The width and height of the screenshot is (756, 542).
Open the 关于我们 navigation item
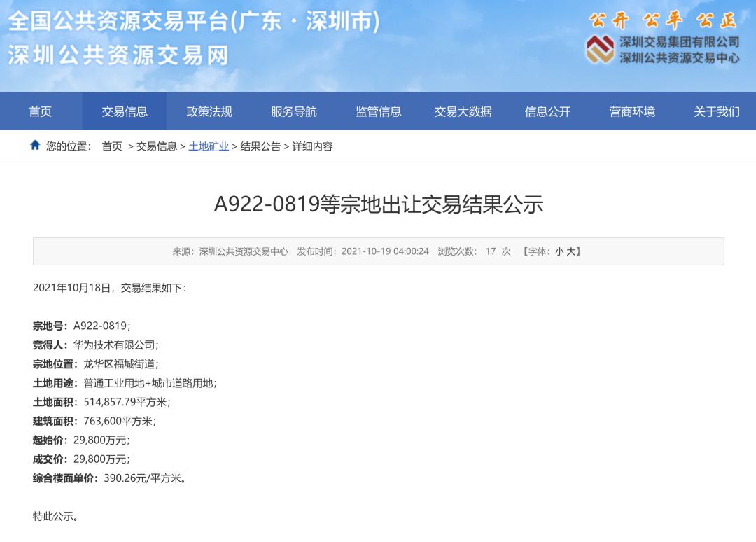716,111
